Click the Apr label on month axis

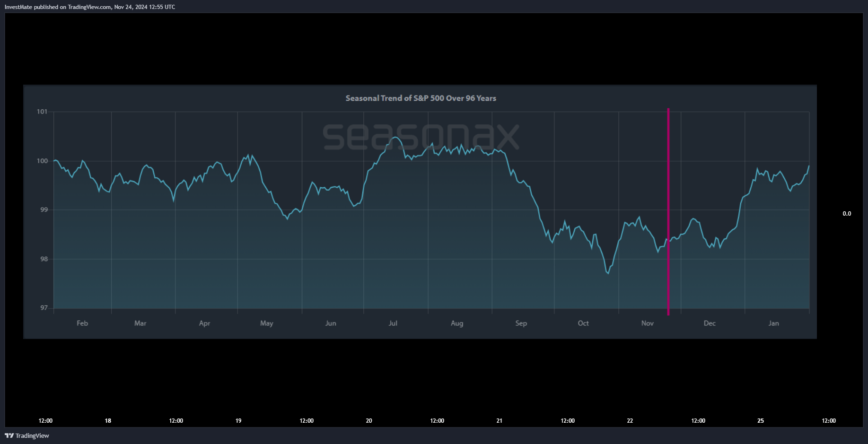[204, 323]
